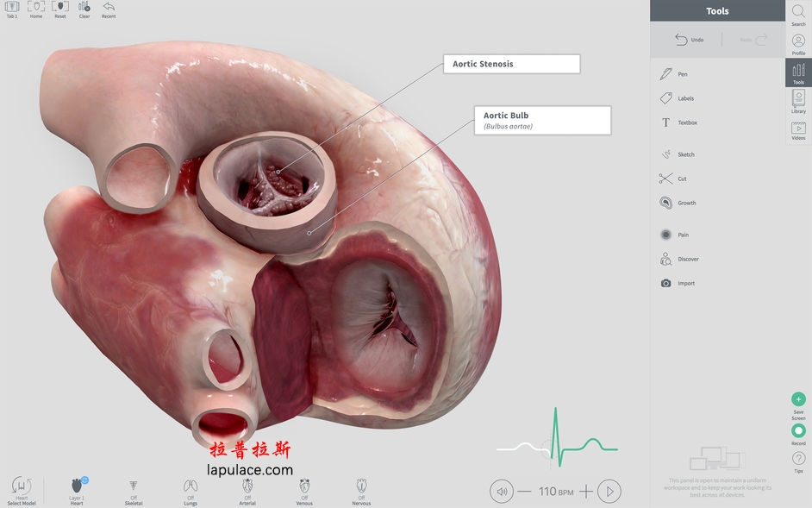Screen dimensions: 812x508
Task: Enable the Venous system layer
Action: tap(304, 487)
